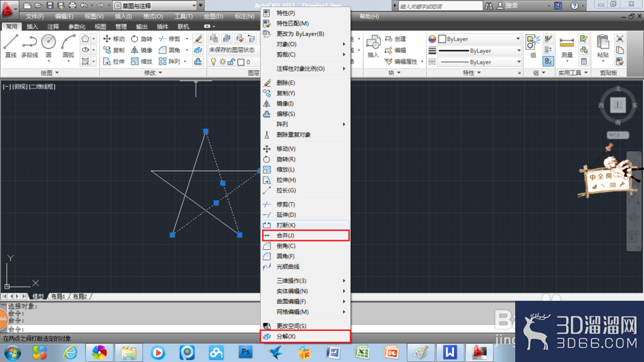
Task: Activate the Arc (圆弧) tool
Action: 68,46
